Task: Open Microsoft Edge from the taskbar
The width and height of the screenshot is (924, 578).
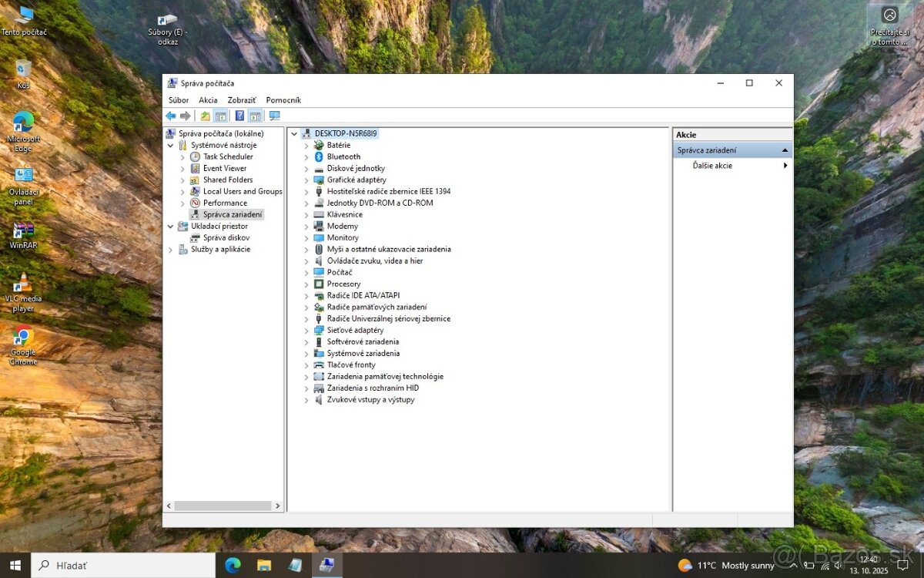Action: click(x=233, y=565)
